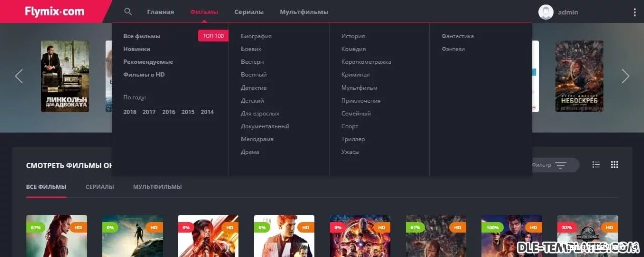Click the search magnifier icon

[x=128, y=12]
